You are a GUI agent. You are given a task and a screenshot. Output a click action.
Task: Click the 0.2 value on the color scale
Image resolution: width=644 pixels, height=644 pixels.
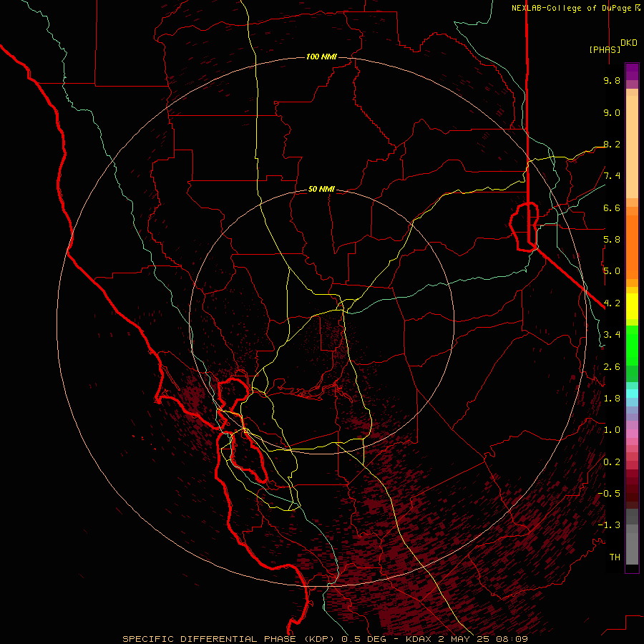click(x=612, y=462)
